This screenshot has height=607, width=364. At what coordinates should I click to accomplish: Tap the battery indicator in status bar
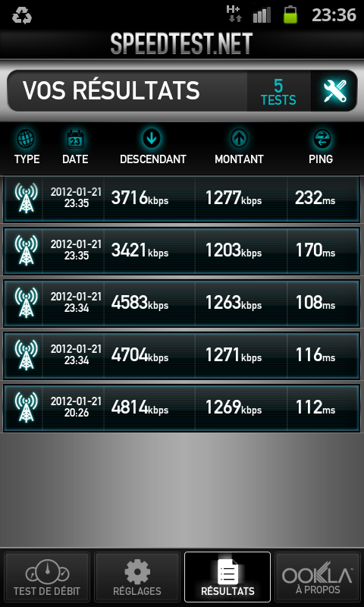coord(290,14)
